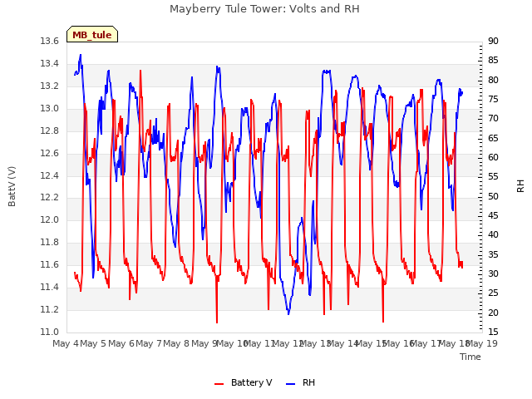The height and width of the screenshot is (399, 532).
Task: Click the 50 right axis tick value
Action: pyautogui.click(x=493, y=197)
